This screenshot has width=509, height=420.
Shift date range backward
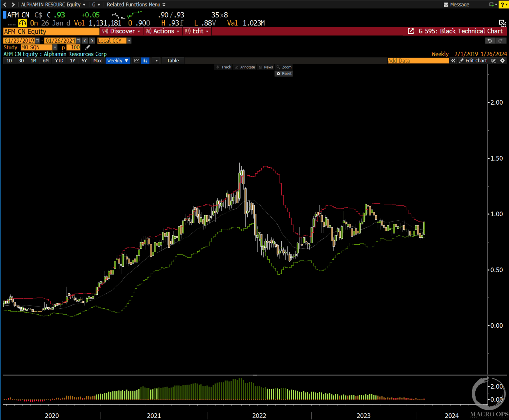tap(85, 41)
